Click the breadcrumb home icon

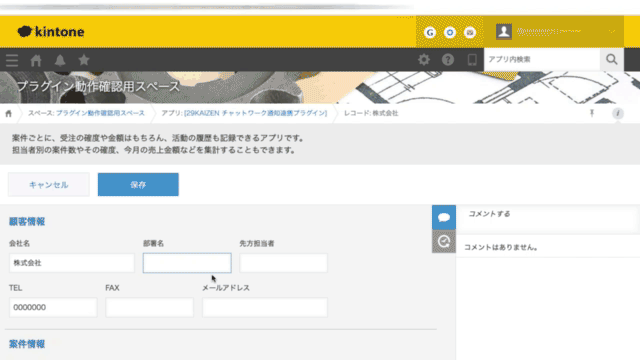click(9, 113)
